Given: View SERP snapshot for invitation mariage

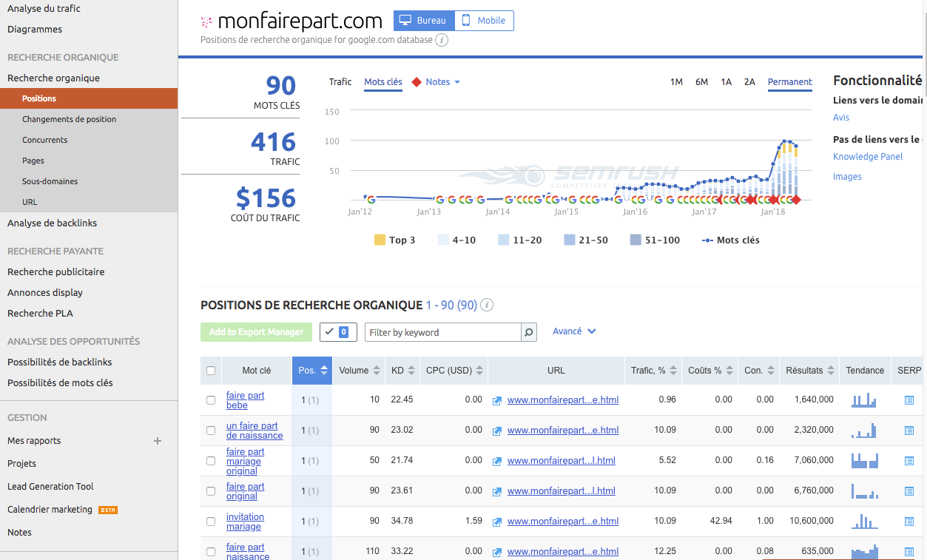Looking at the screenshot, I should (x=909, y=522).
